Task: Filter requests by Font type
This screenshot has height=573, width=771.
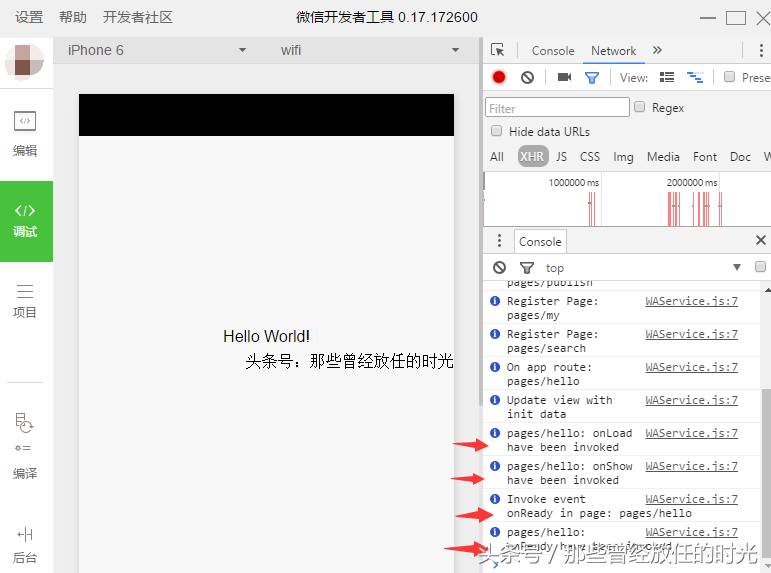Action: [x=705, y=157]
